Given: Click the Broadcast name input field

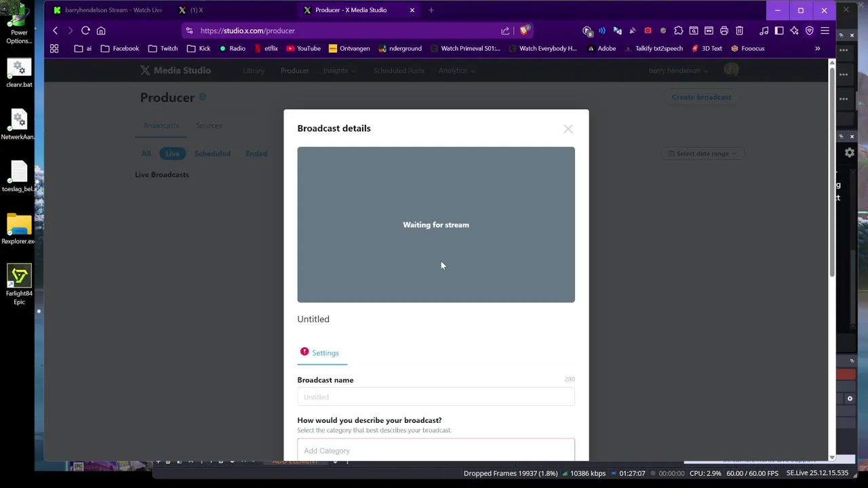Looking at the screenshot, I should 436,397.
